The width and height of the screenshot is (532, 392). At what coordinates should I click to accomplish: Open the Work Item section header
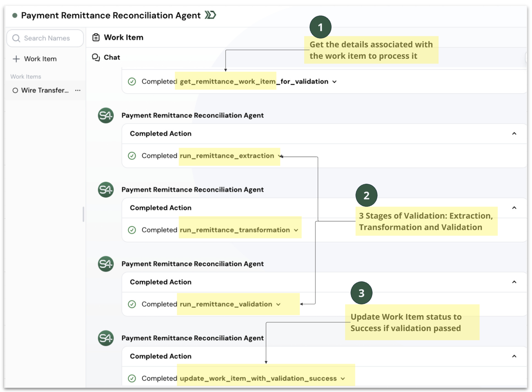123,37
